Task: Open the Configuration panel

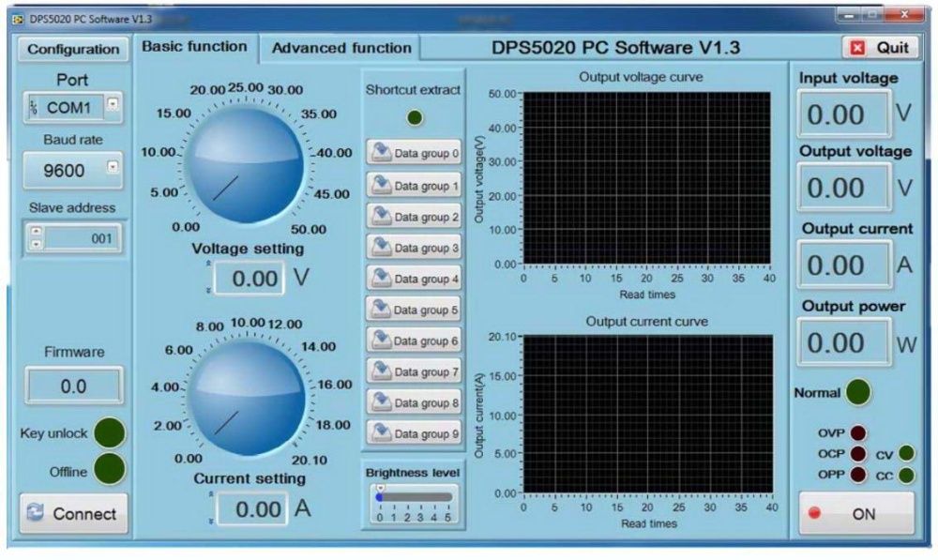Action: [73, 49]
